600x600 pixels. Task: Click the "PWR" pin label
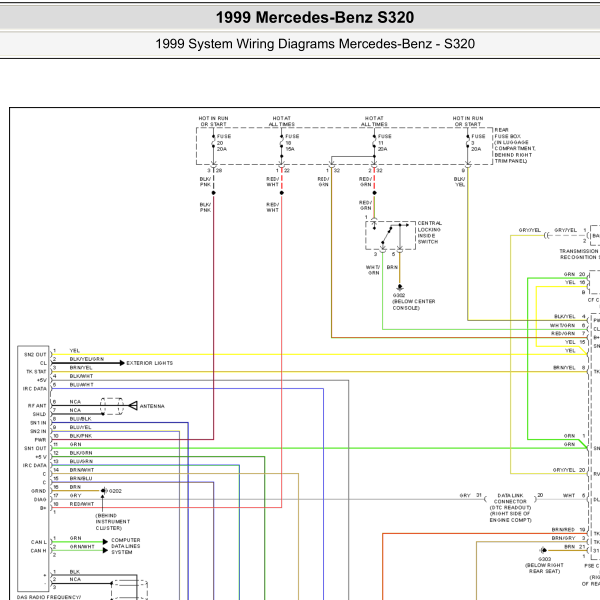(x=40, y=440)
